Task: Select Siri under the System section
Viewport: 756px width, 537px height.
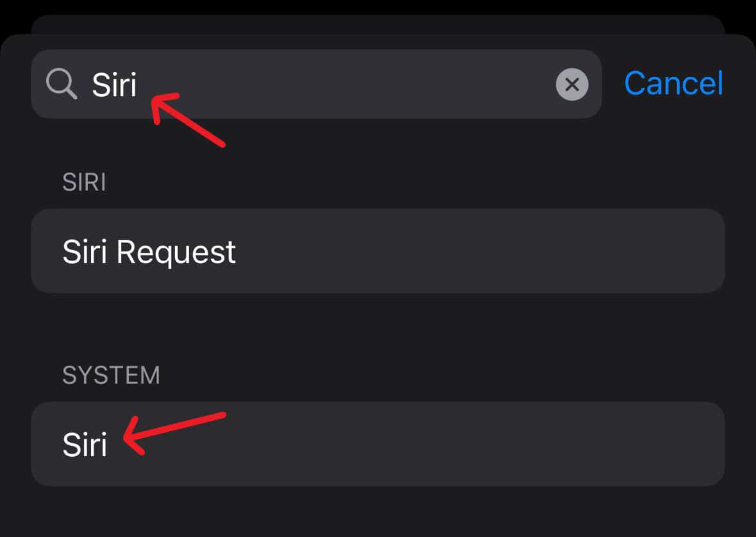Action: pos(378,444)
